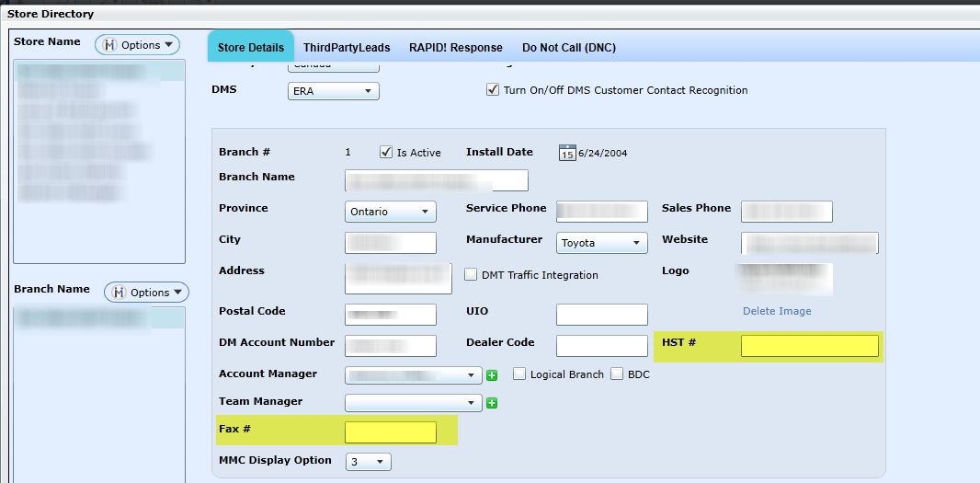Viewport: 980px width, 483px height.
Task: Toggle DMS Customer Contact Recognition checkbox
Action: 492,90
